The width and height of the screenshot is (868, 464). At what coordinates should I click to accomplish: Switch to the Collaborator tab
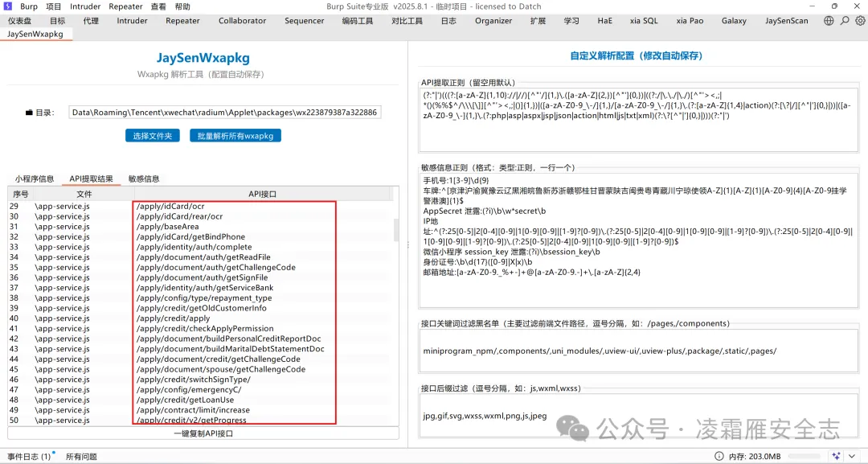[x=242, y=20]
